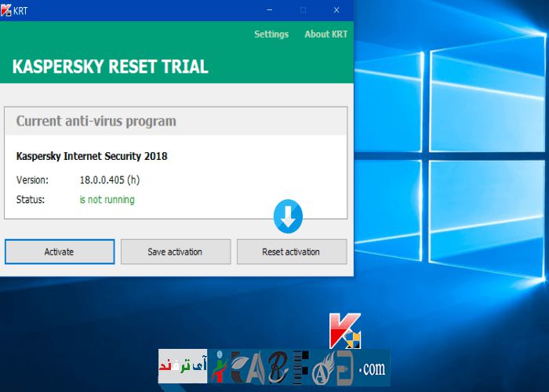
Task: Click the version number 18.0.0.405 (h)
Action: [x=110, y=180]
